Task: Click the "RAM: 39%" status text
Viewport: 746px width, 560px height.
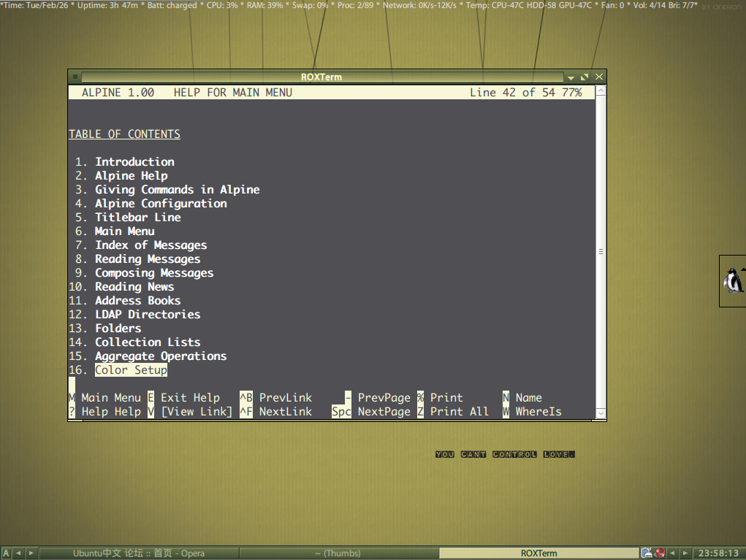Action: coord(264,5)
